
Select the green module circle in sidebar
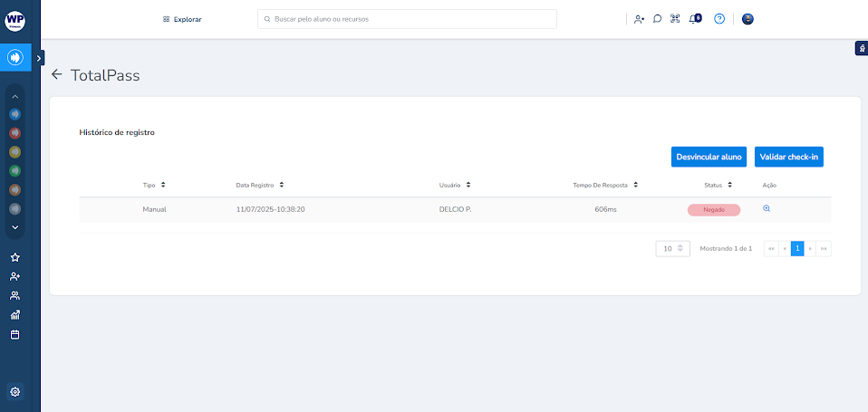click(x=15, y=171)
